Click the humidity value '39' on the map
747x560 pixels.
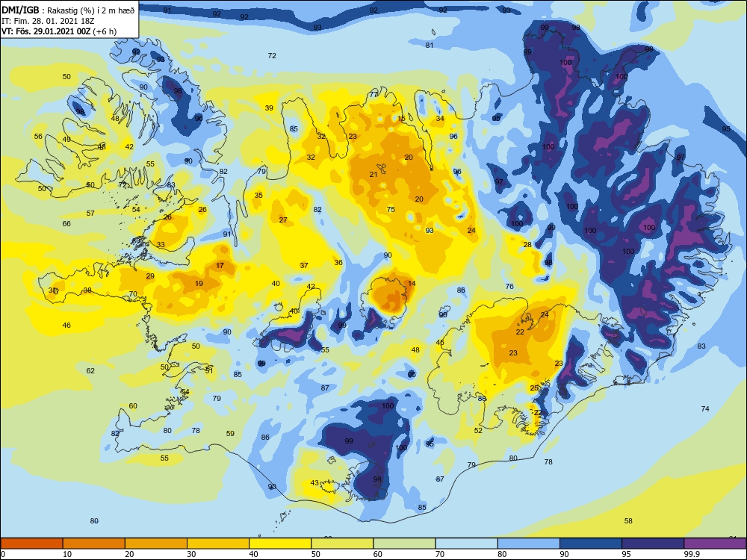[269, 108]
